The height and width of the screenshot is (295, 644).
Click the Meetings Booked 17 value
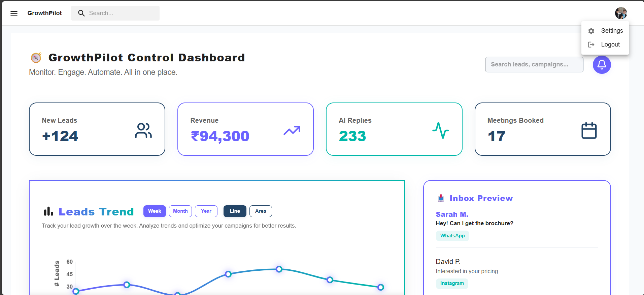(x=497, y=136)
